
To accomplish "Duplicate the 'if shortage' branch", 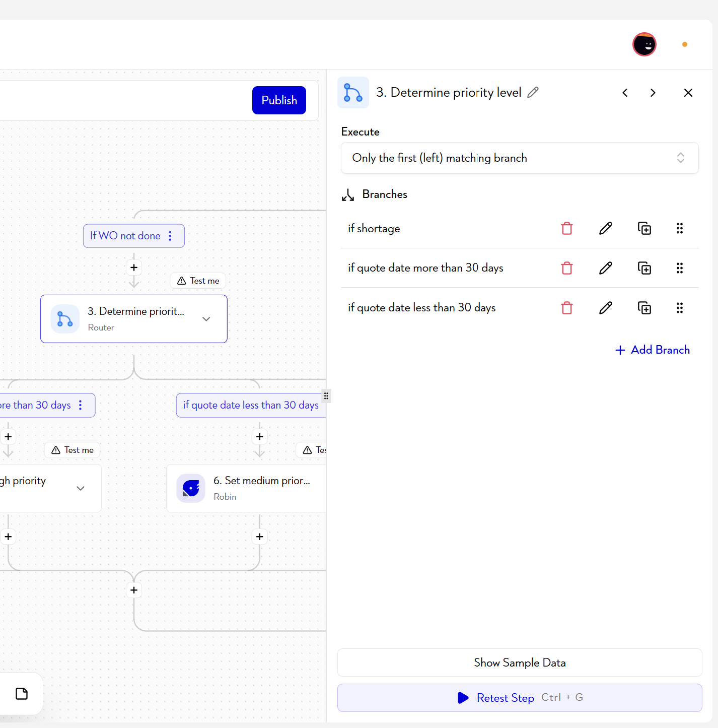I will click(x=644, y=228).
